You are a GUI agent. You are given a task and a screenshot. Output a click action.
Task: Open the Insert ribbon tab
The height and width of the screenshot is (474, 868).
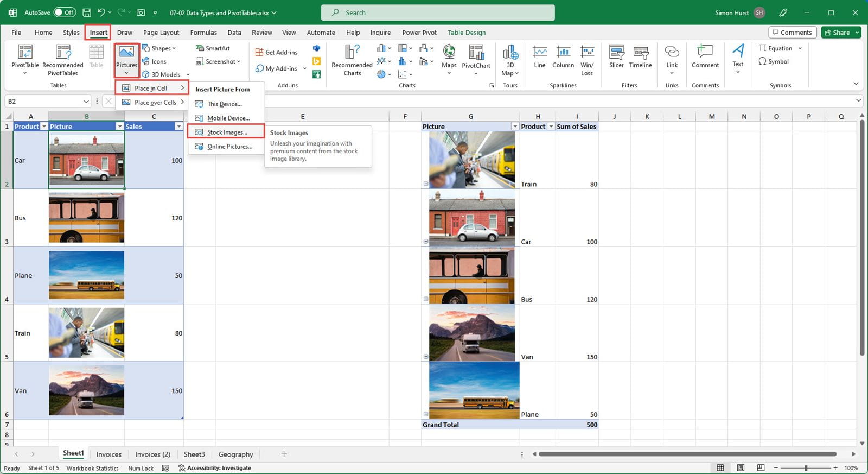[x=98, y=33]
